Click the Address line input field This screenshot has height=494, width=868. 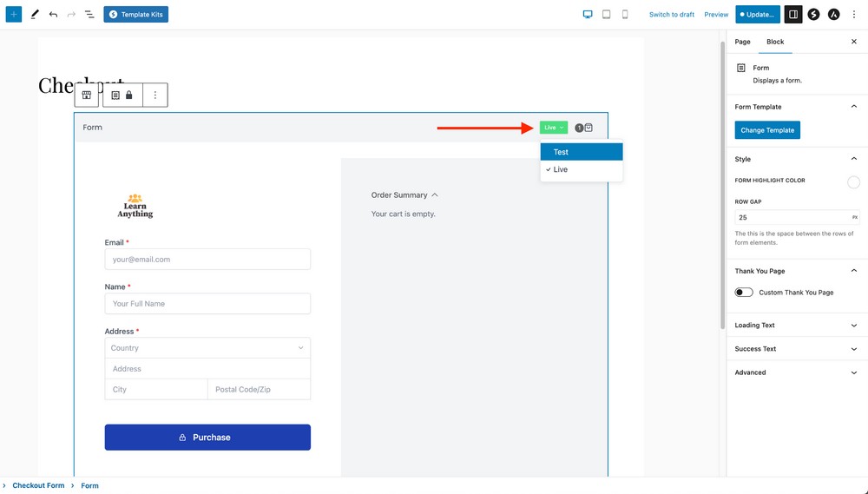(207, 369)
